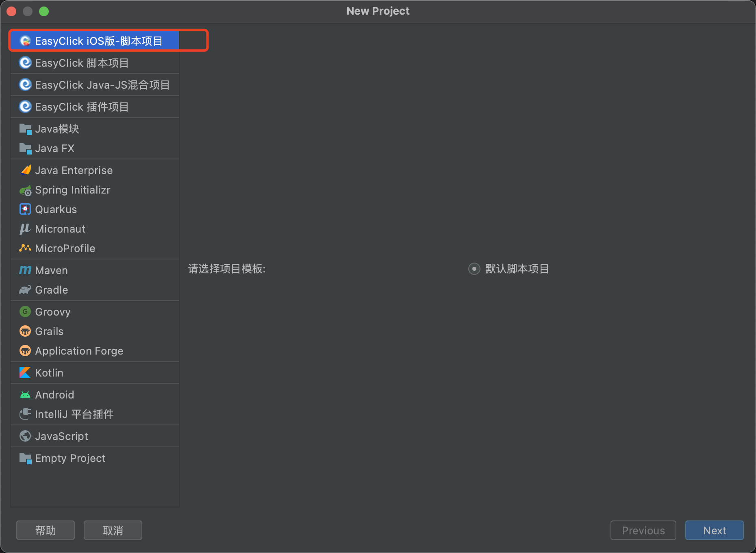Click the EasyClick 插件项目 icon

(x=25, y=107)
